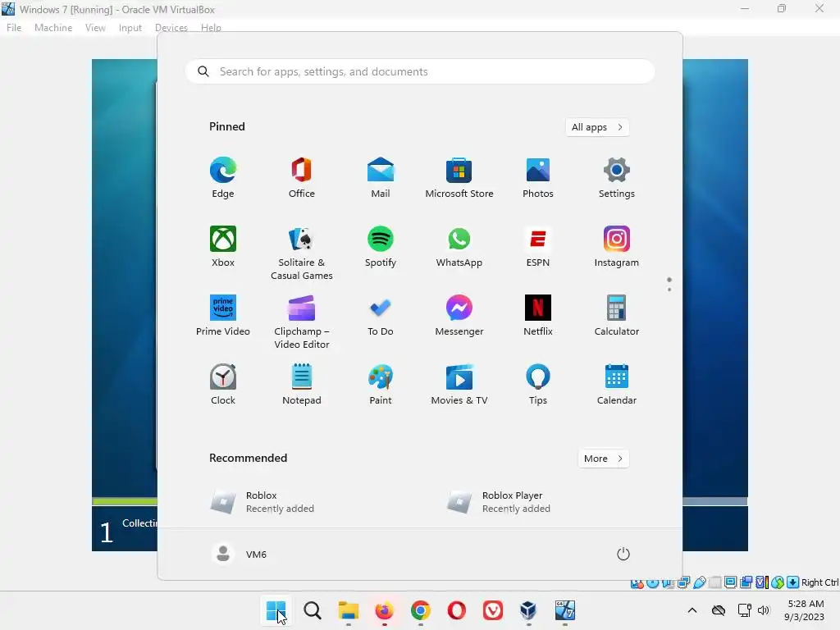The width and height of the screenshot is (840, 630).
Task: Open Paint
Action: coord(381,385)
